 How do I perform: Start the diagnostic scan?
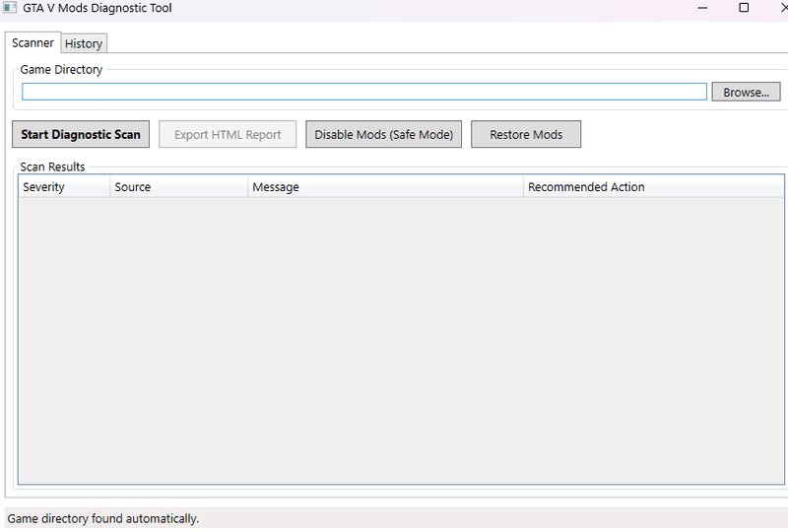tap(81, 135)
